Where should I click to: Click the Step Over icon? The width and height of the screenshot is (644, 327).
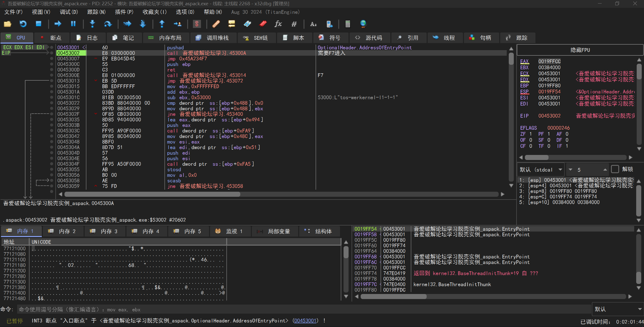coord(108,24)
